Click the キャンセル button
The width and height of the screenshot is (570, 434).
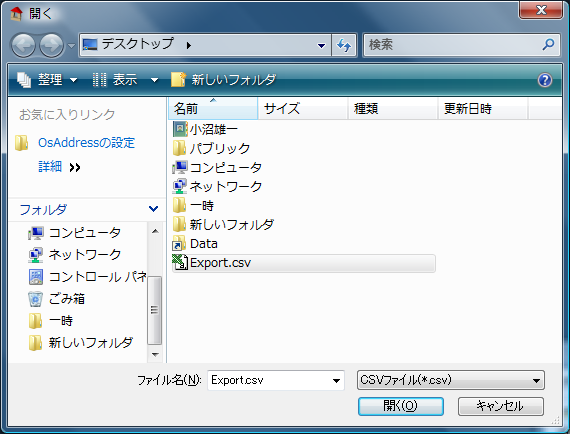click(x=501, y=406)
